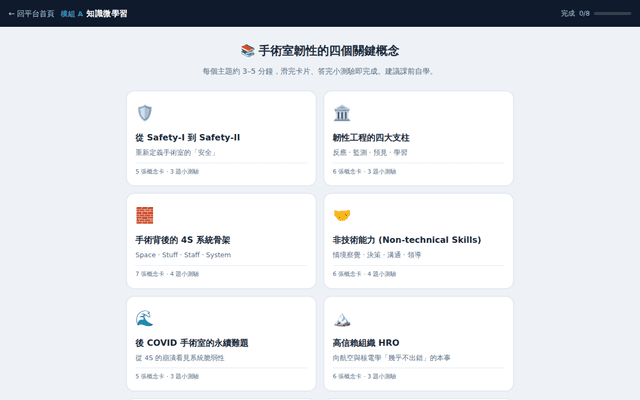Click the ocean wave icon
The width and height of the screenshot is (640, 400).
(x=144, y=318)
